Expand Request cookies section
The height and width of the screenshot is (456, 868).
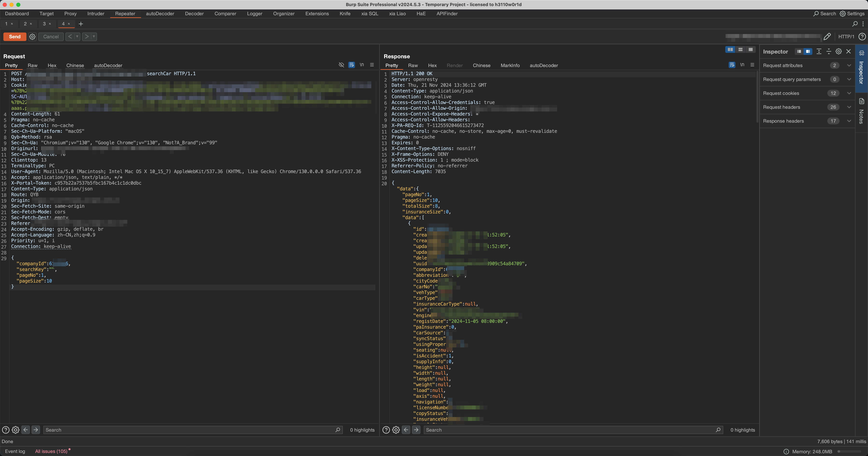click(x=807, y=93)
